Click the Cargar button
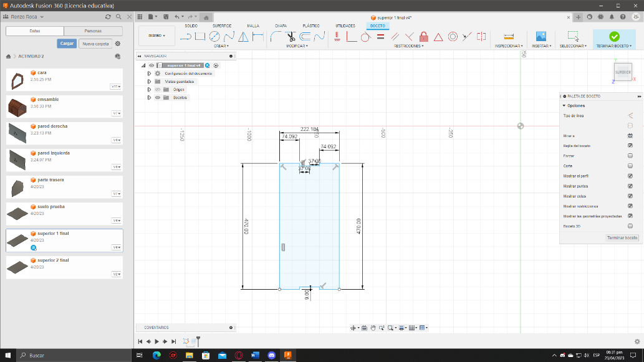Image resolution: width=644 pixels, height=362 pixels. (67, 44)
